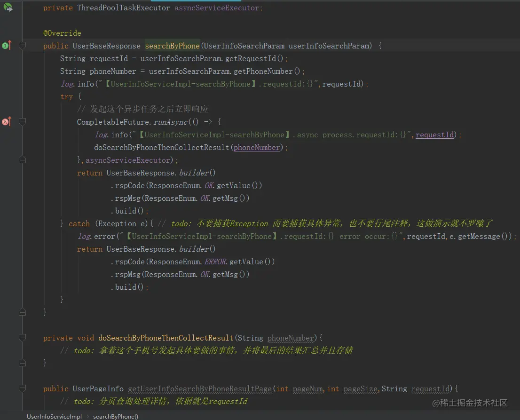
Task: Click getUserInfoSearchByPhoneResultPage method name
Action: [x=200, y=388]
